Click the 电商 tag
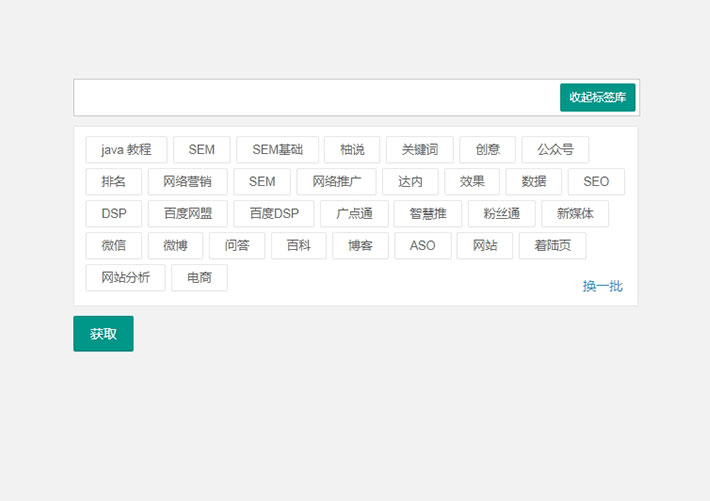Image resolution: width=710 pixels, height=501 pixels. coord(199,278)
